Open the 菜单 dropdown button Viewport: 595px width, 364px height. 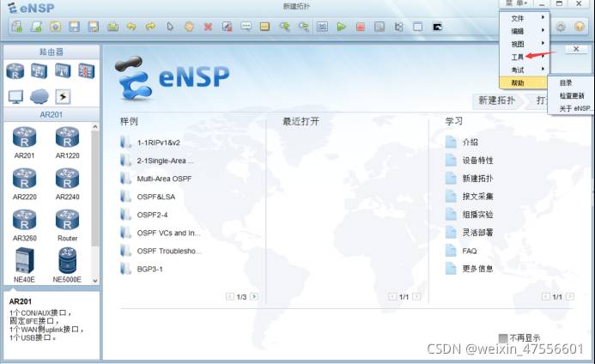(517, 3)
